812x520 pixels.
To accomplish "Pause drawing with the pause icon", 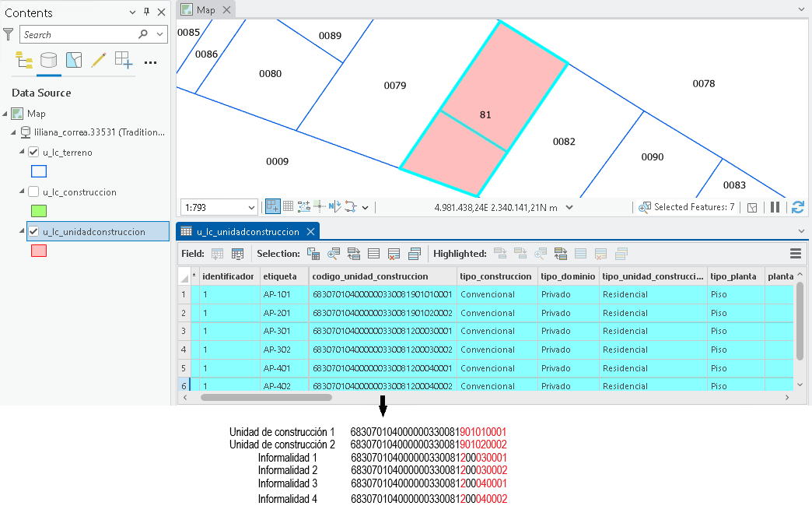I will [x=775, y=207].
